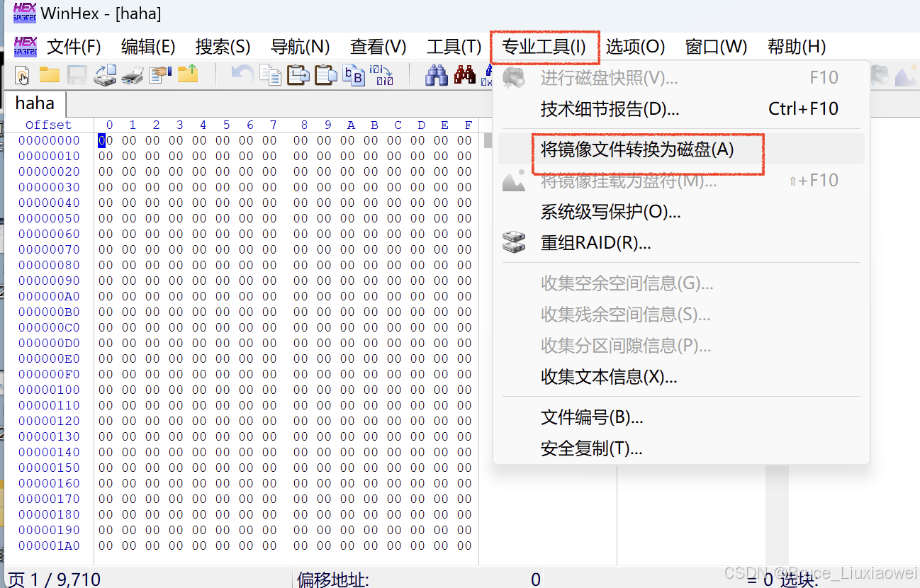Click the grayed 收集空余空间信息(G)... entry
This screenshot has height=588, width=920.
(681, 283)
